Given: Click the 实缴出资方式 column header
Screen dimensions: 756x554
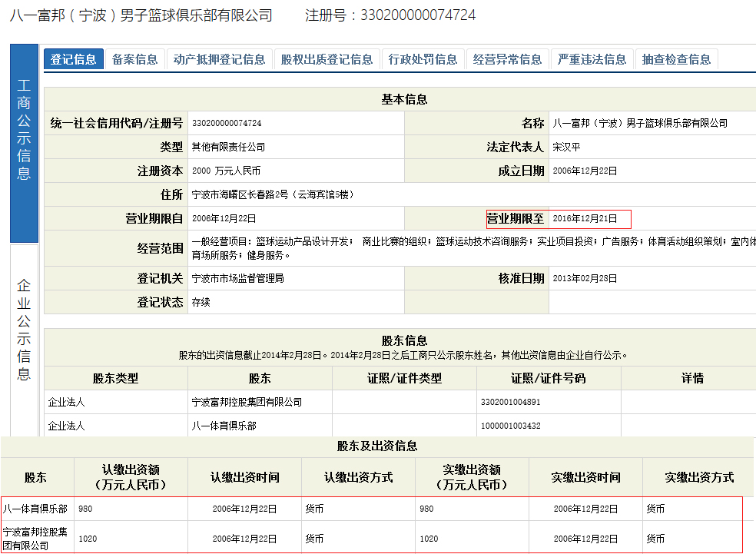Looking at the screenshot, I should coord(699,477).
